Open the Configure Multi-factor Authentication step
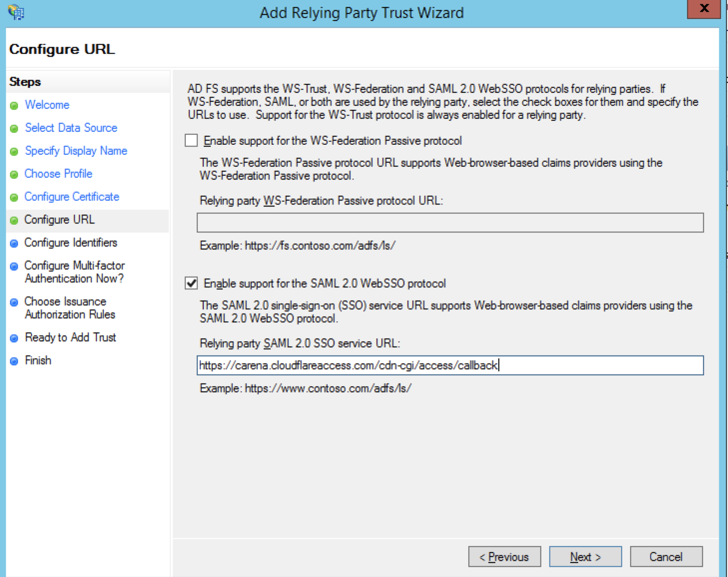 click(x=75, y=272)
